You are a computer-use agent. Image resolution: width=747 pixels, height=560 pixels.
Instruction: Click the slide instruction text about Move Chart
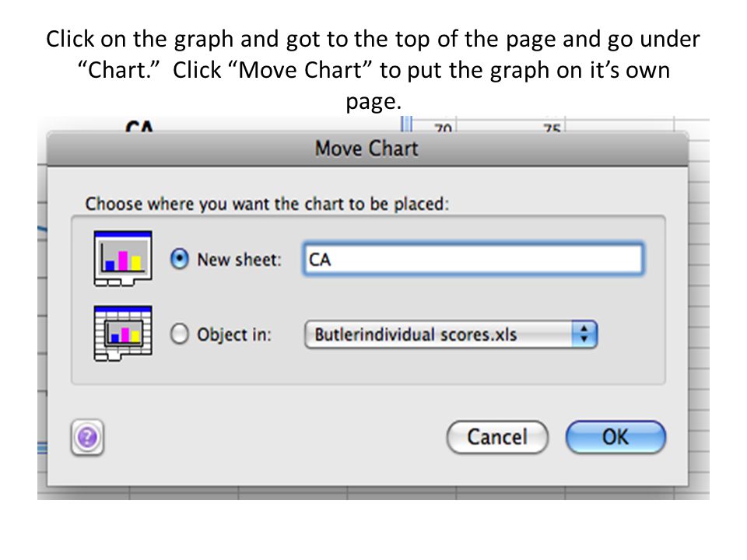point(373,70)
